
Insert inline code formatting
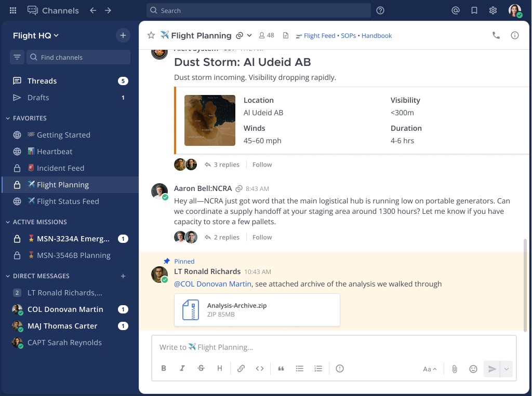click(x=260, y=368)
